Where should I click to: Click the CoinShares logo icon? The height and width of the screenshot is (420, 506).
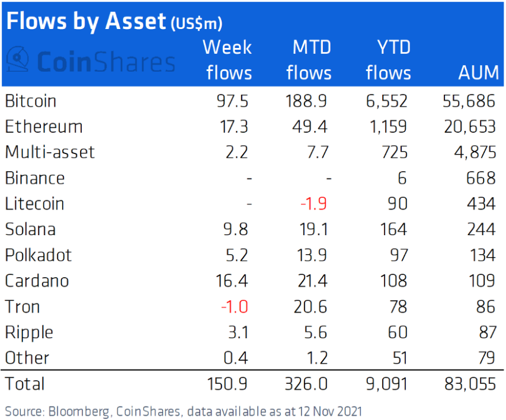(18, 59)
